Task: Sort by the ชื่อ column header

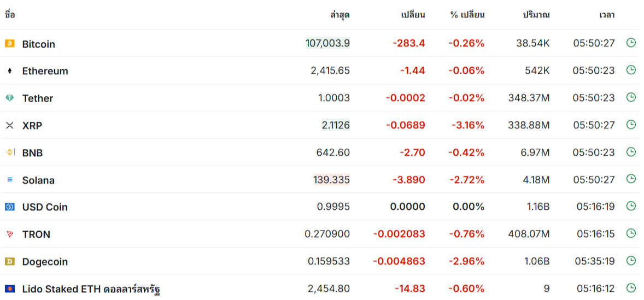Action: (x=10, y=15)
